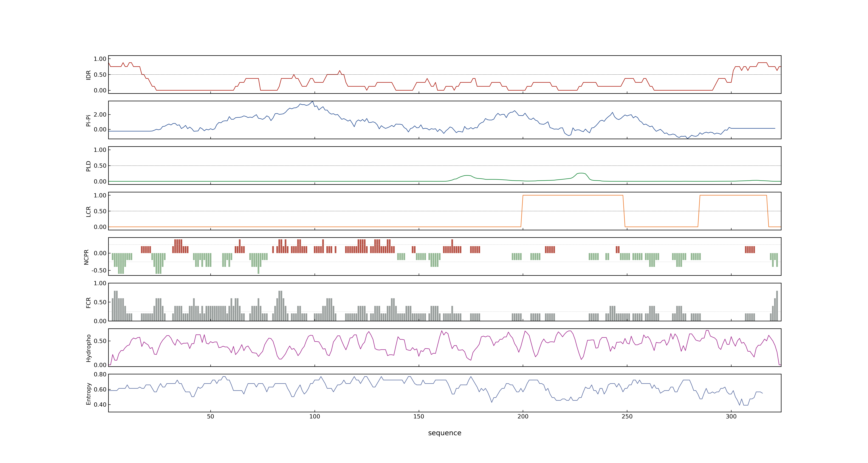The height and width of the screenshot is (463, 868).
Task: Click the first LCR plateau near position 225
Action: [573, 195]
